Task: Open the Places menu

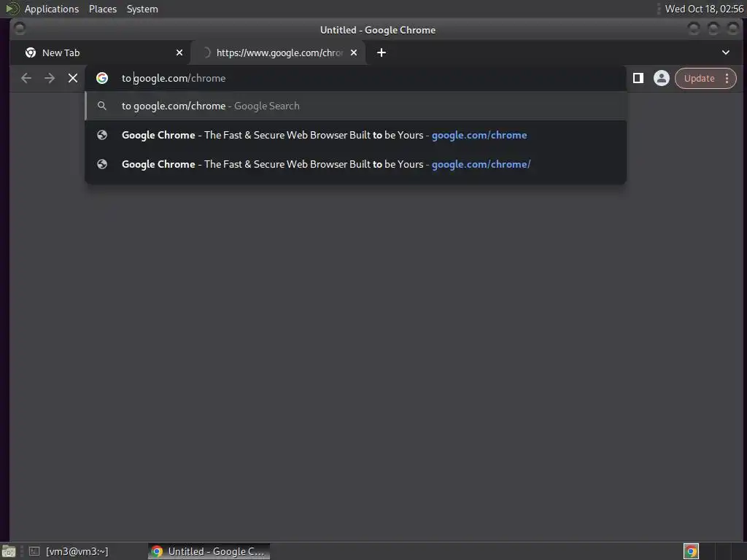Action: (x=102, y=9)
